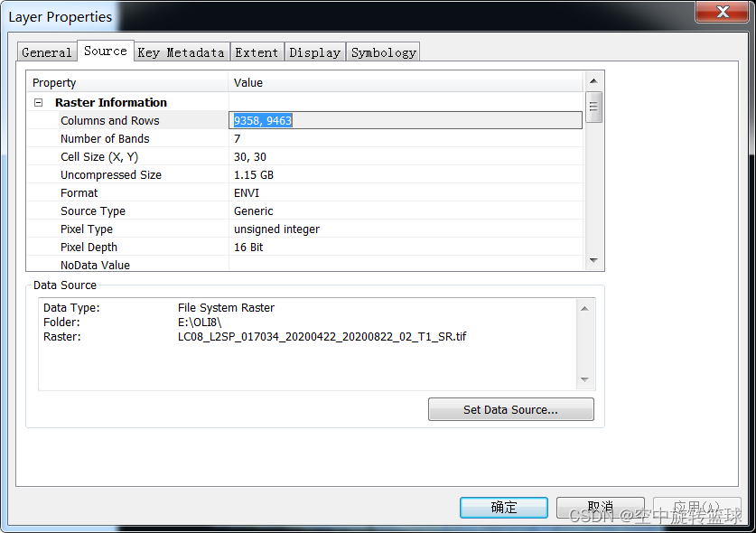Viewport: 756px width, 533px height.
Task: Click the property list scrollbar thumb
Action: (593, 108)
